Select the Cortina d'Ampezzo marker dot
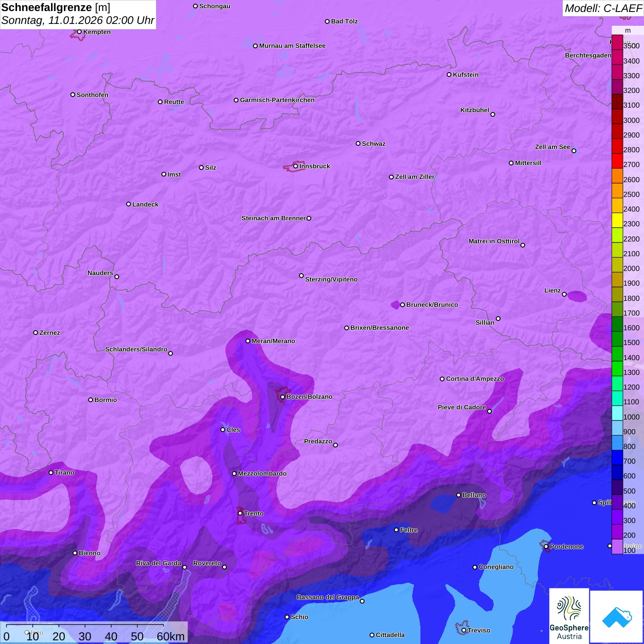Viewport: 644px width, 644px height. 443,379
